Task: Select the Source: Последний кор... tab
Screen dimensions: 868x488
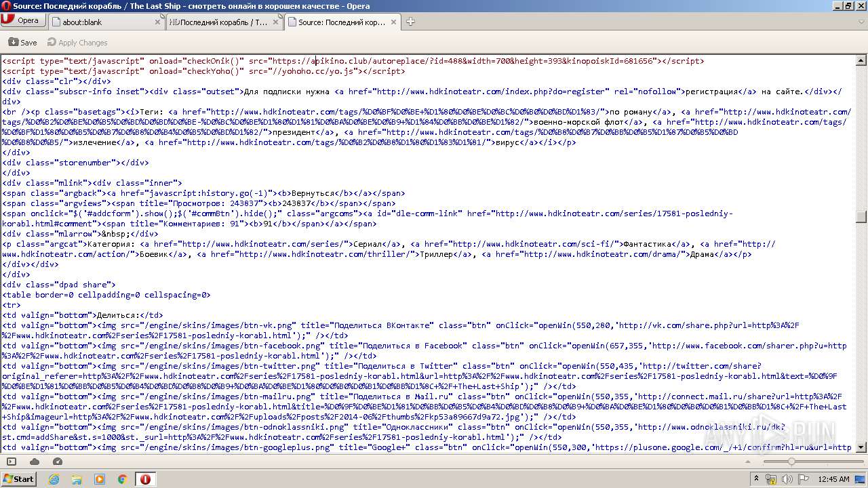Action: pyautogui.click(x=342, y=22)
